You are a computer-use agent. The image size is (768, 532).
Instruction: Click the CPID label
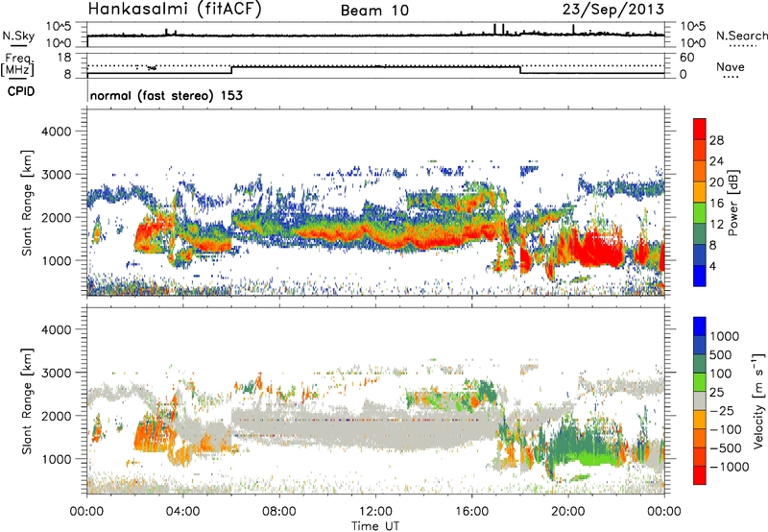pos(20,91)
